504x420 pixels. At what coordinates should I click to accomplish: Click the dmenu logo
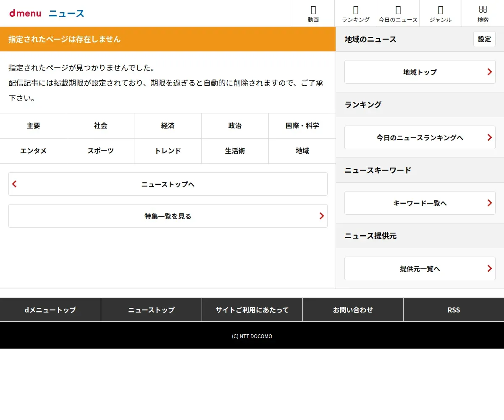(x=25, y=13)
